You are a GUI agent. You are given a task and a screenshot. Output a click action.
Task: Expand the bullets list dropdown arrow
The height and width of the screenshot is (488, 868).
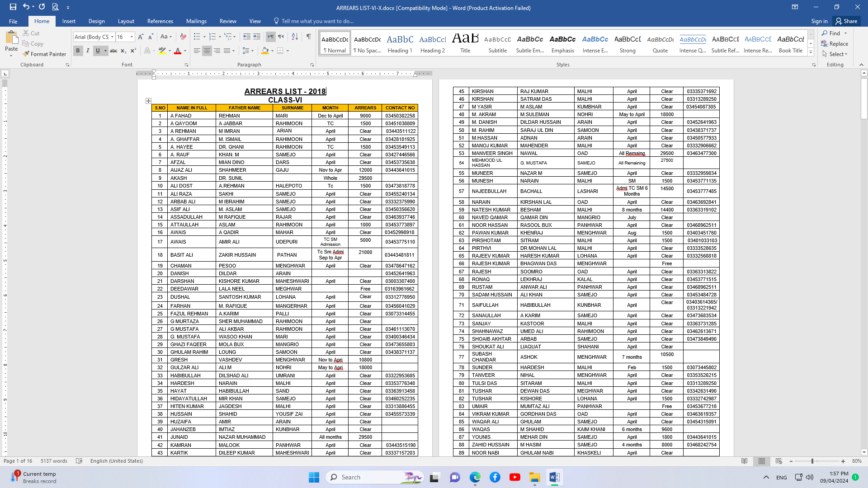tap(204, 37)
